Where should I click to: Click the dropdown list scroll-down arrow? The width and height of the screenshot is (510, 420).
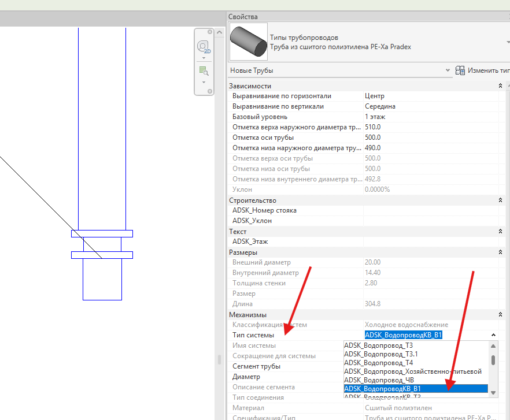(x=493, y=393)
